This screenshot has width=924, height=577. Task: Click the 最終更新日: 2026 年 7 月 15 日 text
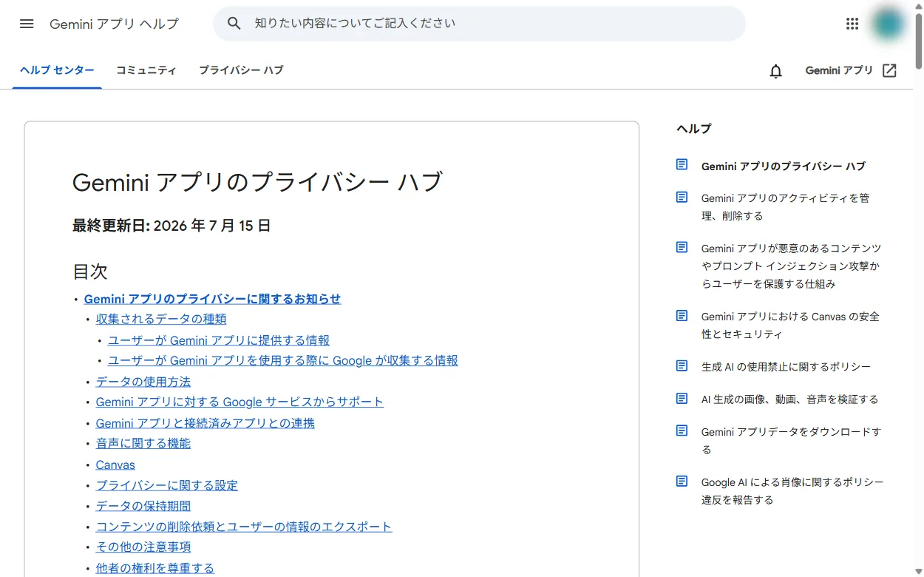point(171,226)
